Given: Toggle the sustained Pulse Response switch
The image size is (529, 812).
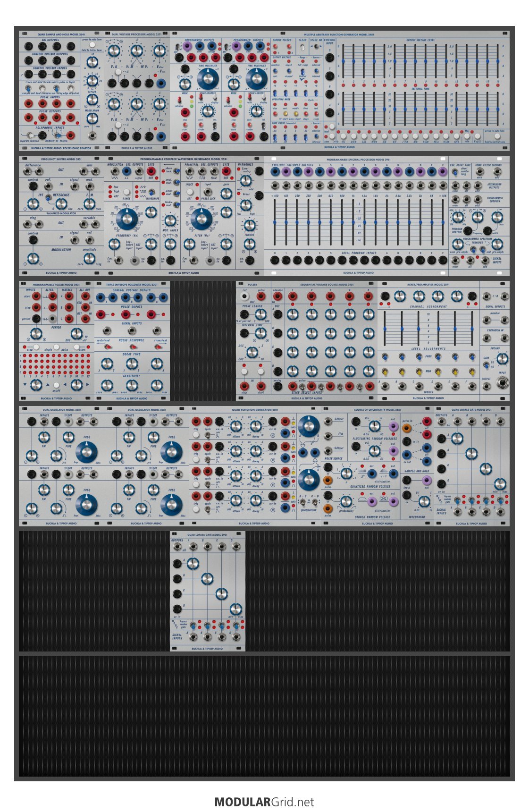Looking at the screenshot, I should pos(107,347).
